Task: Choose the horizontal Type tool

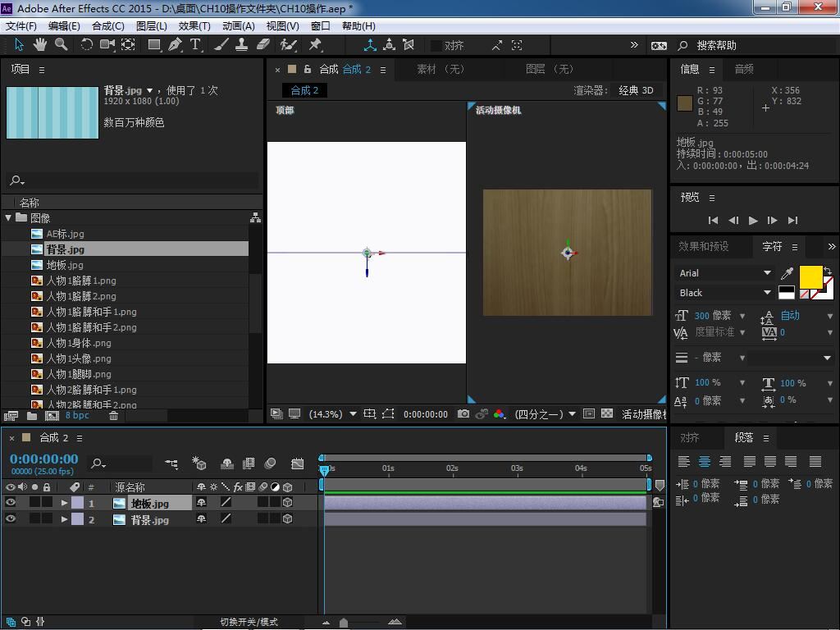Action: pyautogui.click(x=195, y=45)
